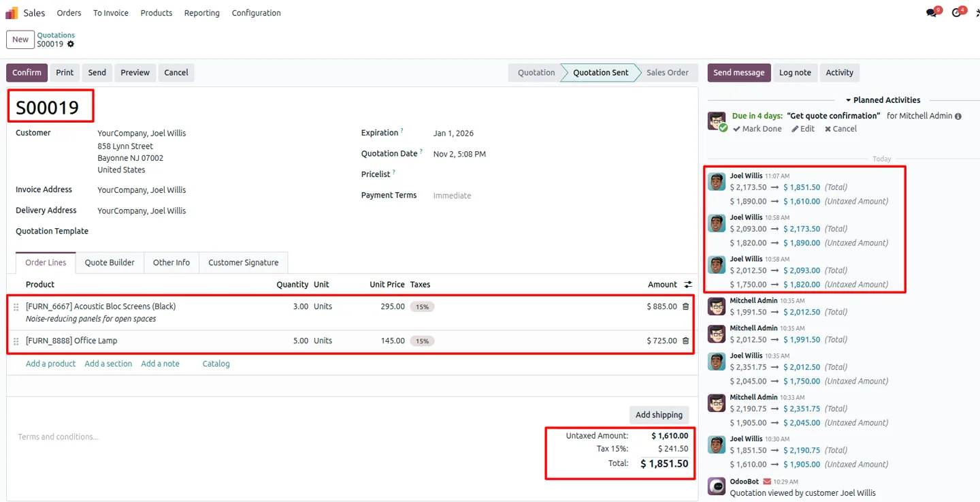Open the optional columns settings icon
This screenshot has width=980, height=502.
coord(688,285)
